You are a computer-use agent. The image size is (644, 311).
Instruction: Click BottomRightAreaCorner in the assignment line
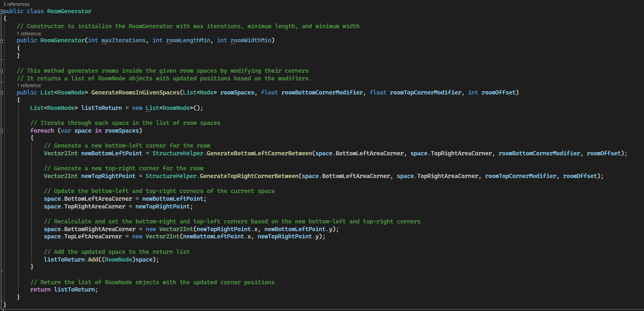pyautogui.click(x=100, y=229)
